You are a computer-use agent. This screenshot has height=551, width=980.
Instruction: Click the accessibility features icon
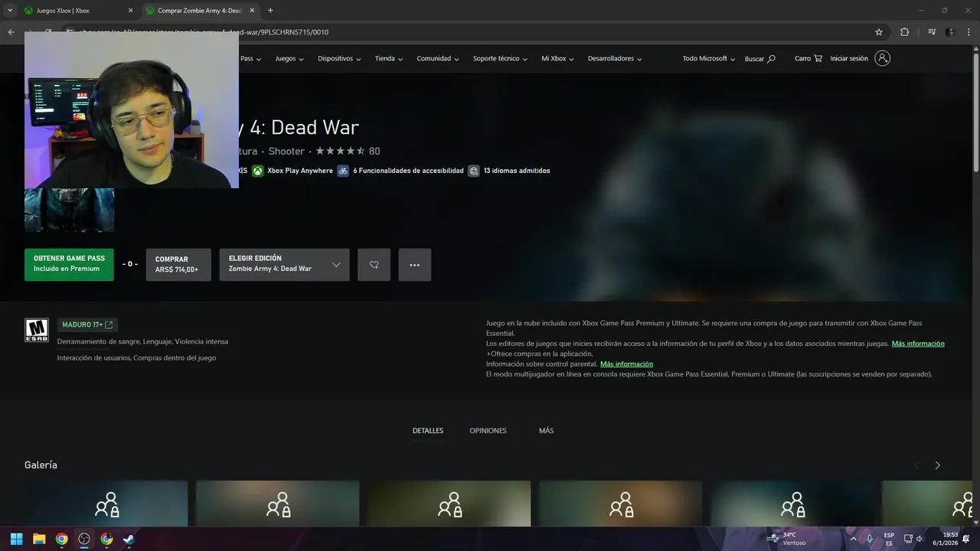point(344,171)
